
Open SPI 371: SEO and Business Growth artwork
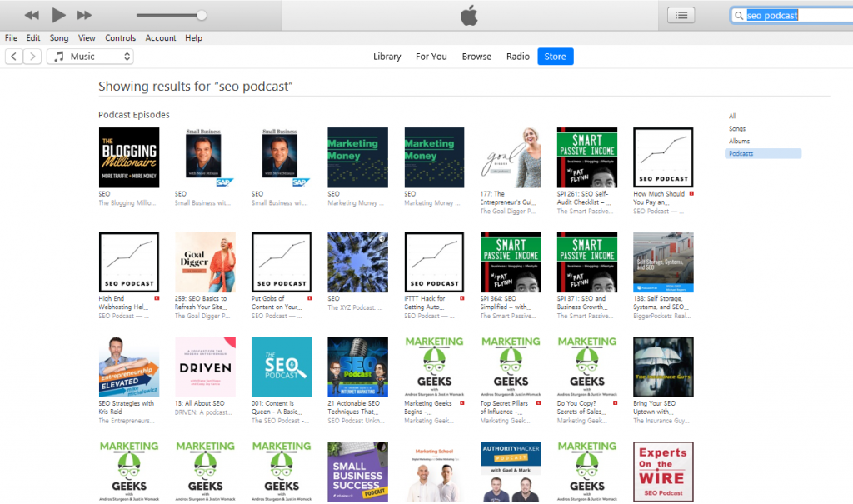pyautogui.click(x=587, y=262)
